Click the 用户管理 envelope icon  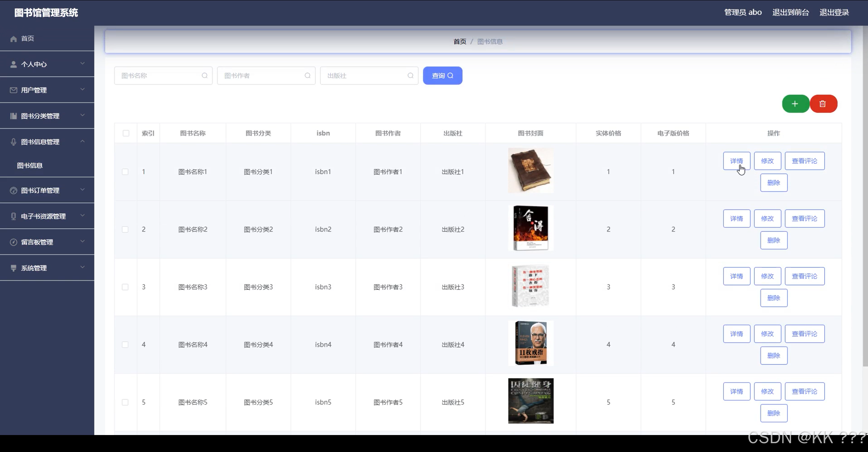(x=14, y=90)
